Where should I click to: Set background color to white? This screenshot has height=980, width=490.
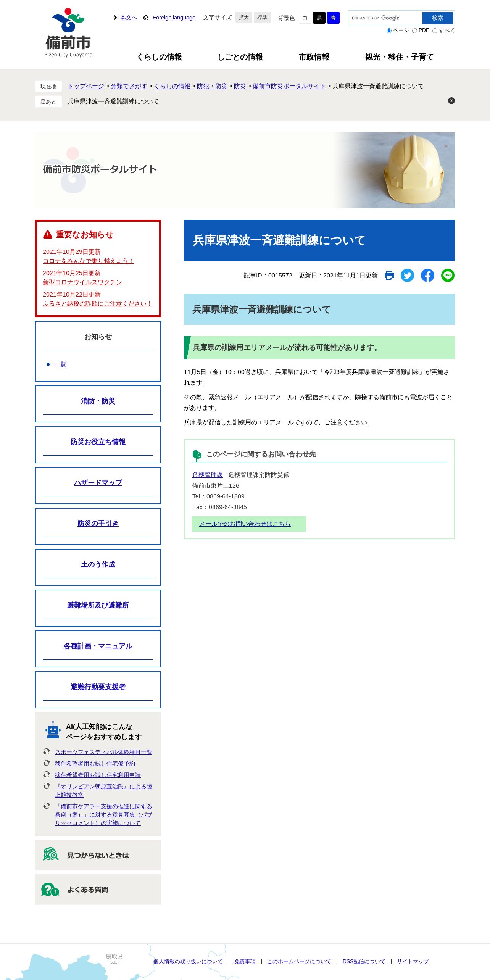click(x=305, y=18)
